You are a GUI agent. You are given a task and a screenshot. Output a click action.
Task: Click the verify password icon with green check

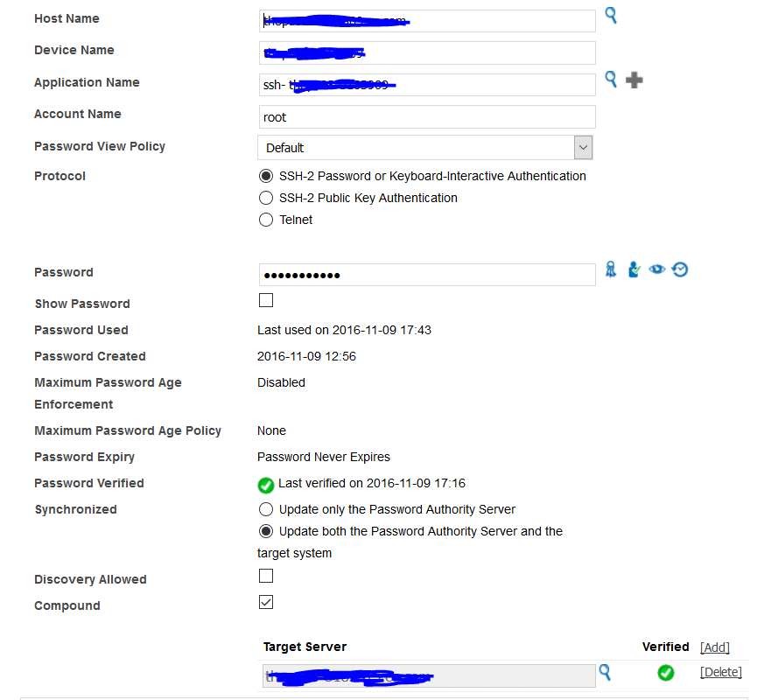[634, 269]
